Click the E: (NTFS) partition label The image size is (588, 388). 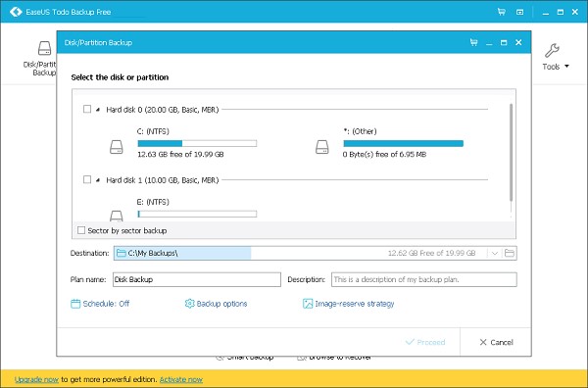coord(153,202)
